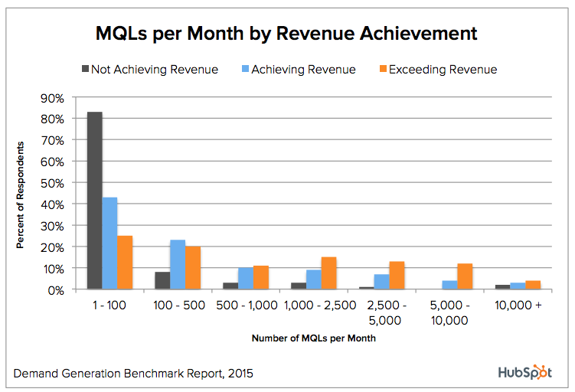Click the orange Exceeding Revenue legend square

click(x=381, y=70)
